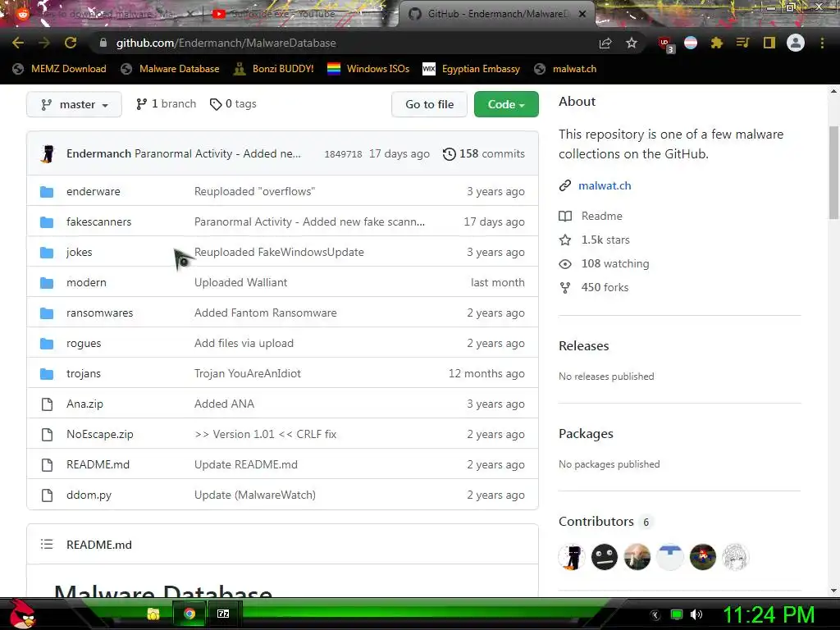Open the anime sketch contributor avatar
This screenshot has height=630, width=840.
click(x=736, y=557)
